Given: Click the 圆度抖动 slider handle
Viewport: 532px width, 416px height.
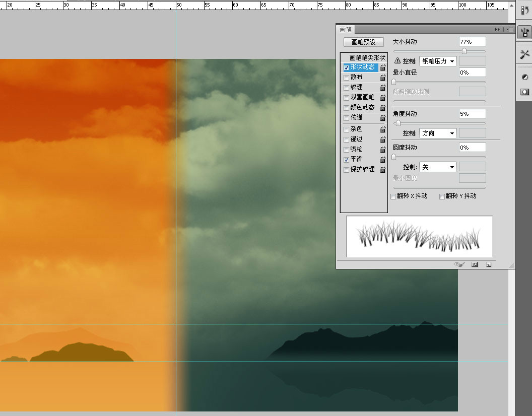Looking at the screenshot, I should coord(394,157).
